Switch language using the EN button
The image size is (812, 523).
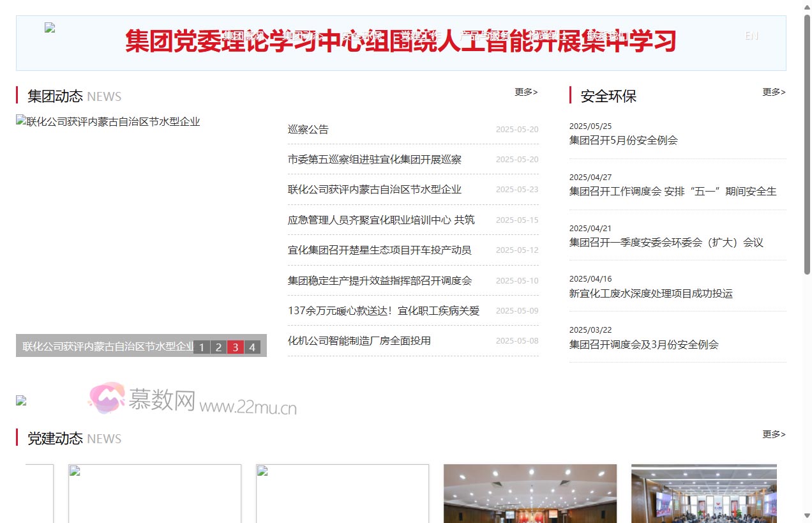(x=751, y=36)
